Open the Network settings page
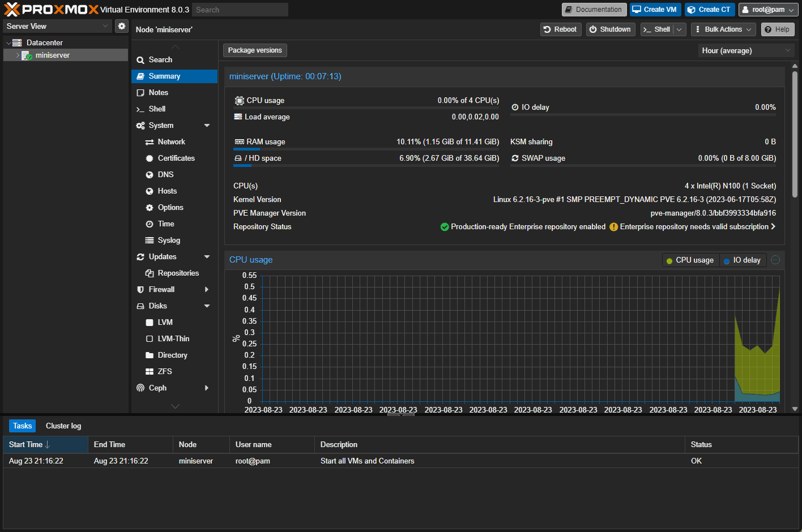This screenshot has width=802, height=532. pos(171,142)
